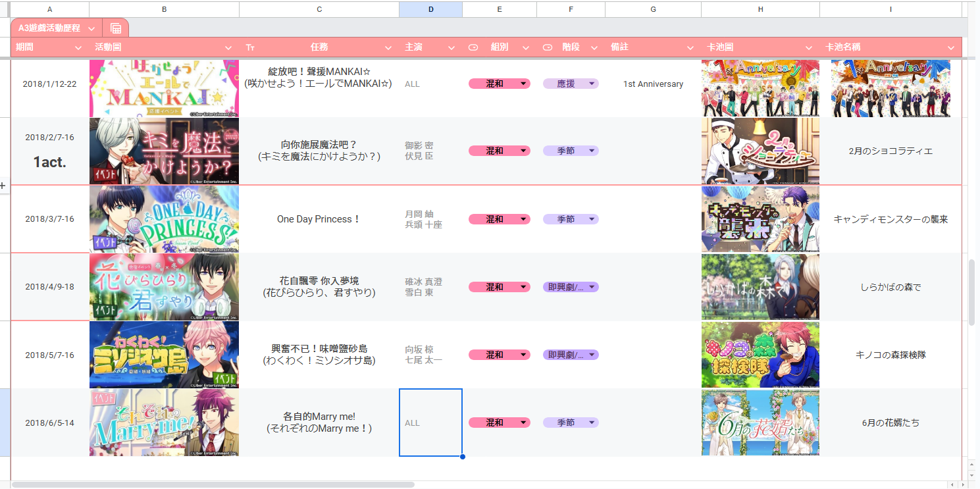Screen dimensions: 980x489
Task: Open the 混和 chip in the 2018/2/7-16 row
Action: pos(500,151)
